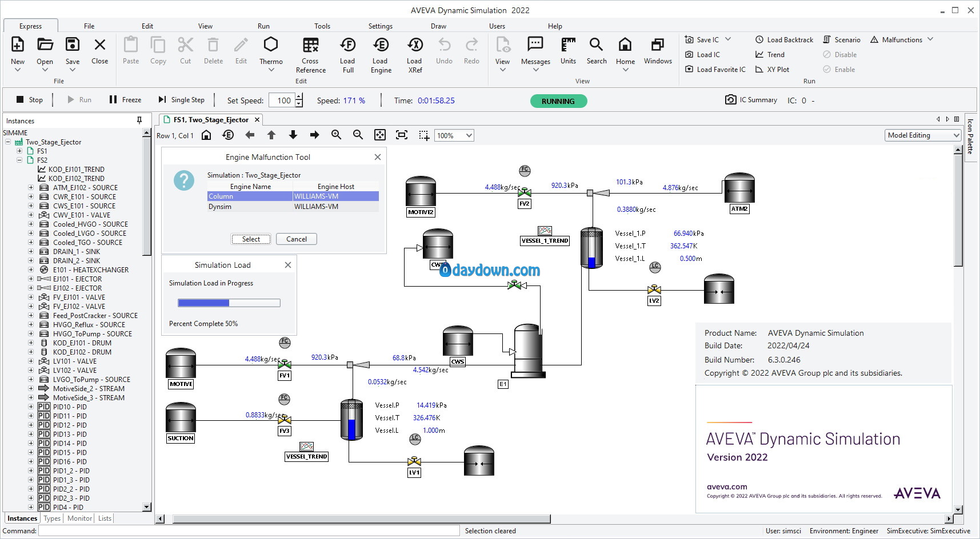The height and width of the screenshot is (539, 980).
Task: Click the Load Full icon
Action: coord(348,45)
